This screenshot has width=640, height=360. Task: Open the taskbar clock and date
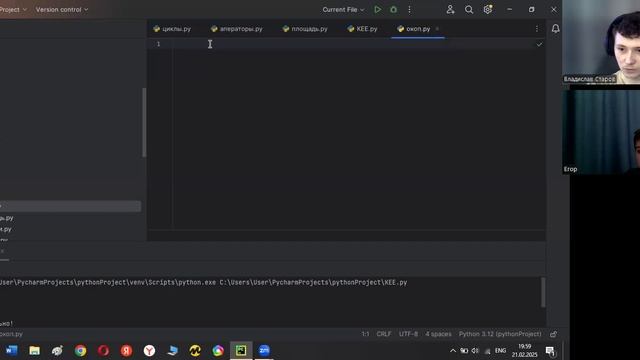click(x=524, y=350)
